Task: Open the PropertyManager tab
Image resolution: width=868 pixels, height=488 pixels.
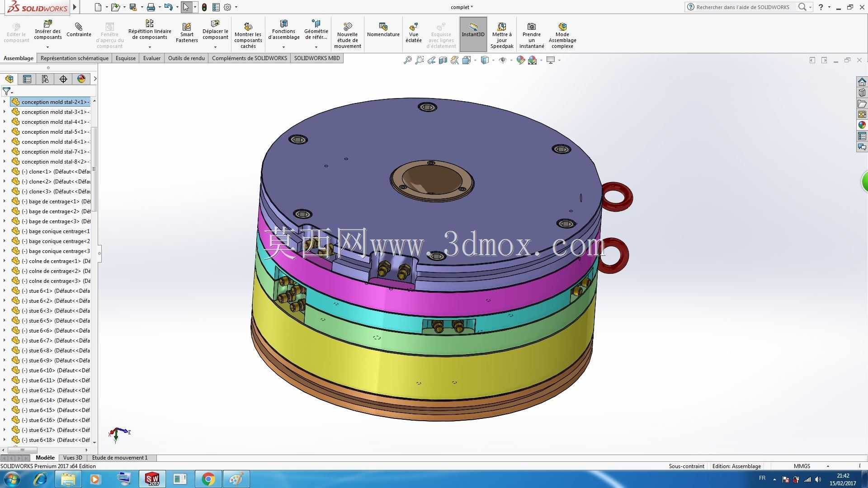Action: click(x=27, y=79)
